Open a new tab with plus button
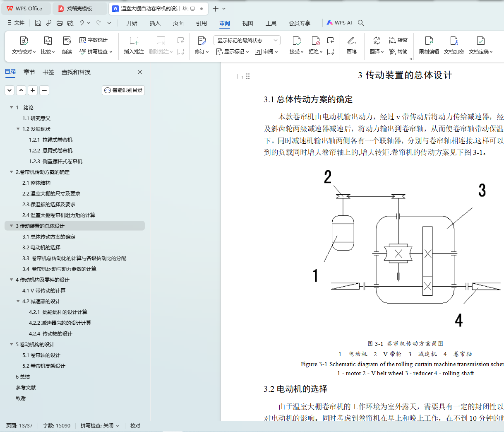This screenshot has width=504, height=432. [x=216, y=8]
